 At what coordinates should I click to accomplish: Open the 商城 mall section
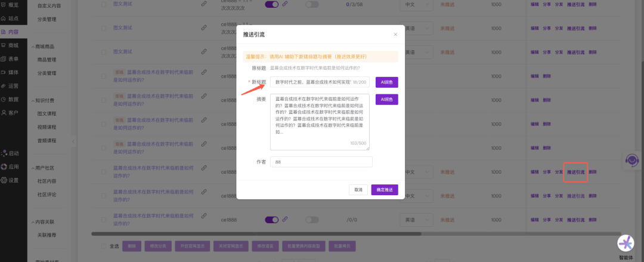point(10,45)
